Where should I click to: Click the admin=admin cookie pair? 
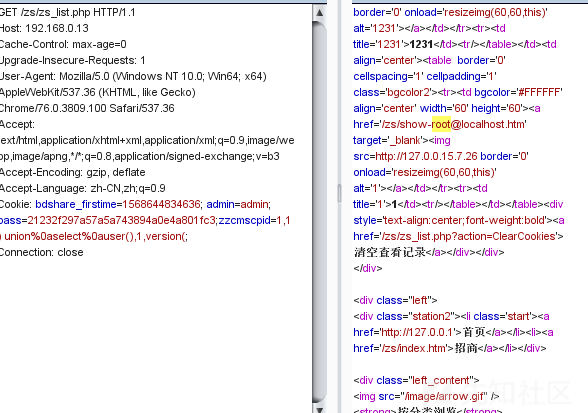pyautogui.click(x=237, y=204)
